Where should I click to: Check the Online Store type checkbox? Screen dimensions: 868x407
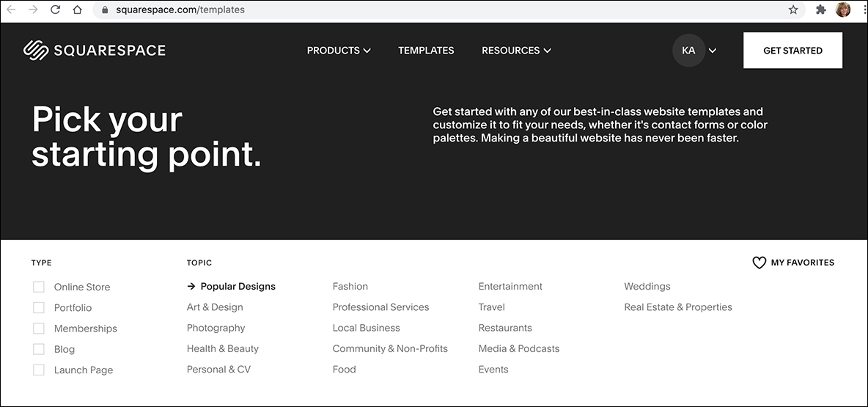39,287
